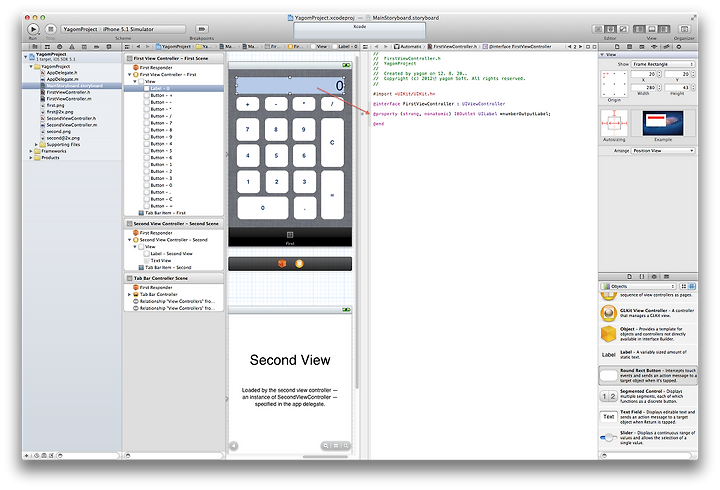This screenshot has width=720, height=490.
Task: Collapse the First View Controller - First outline item
Action: [129, 74]
